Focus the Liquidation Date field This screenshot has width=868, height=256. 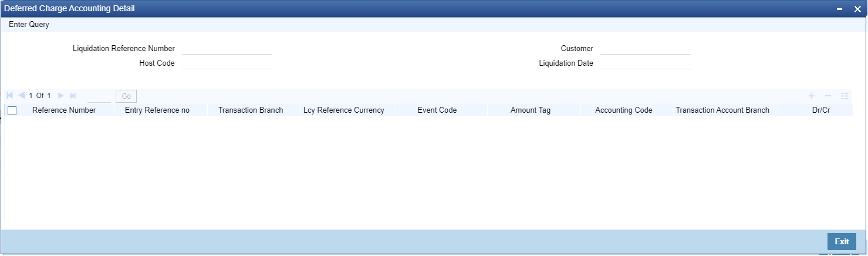(646, 63)
